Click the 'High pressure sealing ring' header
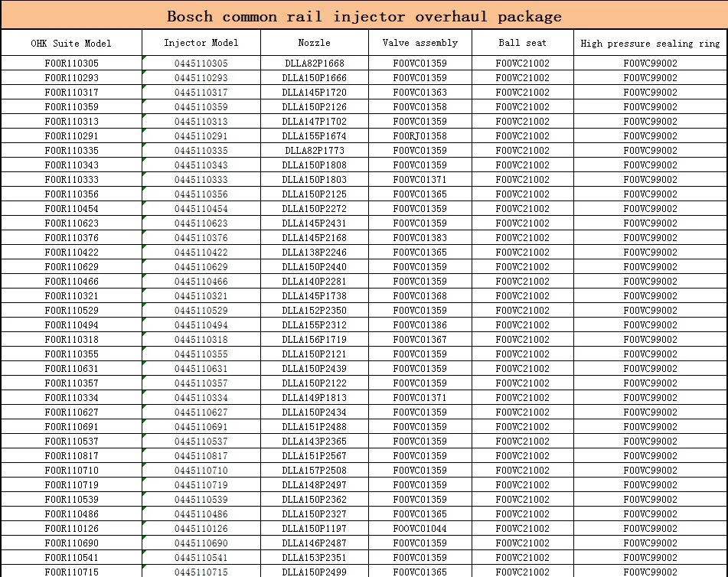Viewport: 728px width, 577px height. pyautogui.click(x=651, y=43)
